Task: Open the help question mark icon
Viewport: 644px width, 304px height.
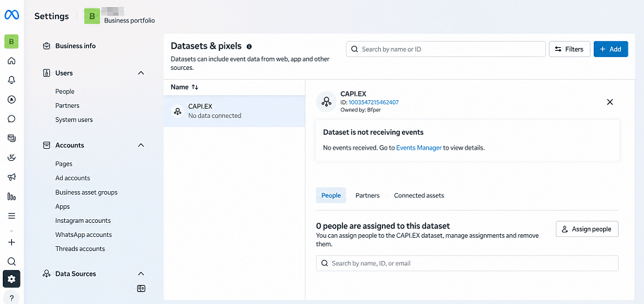Action: coord(11,298)
